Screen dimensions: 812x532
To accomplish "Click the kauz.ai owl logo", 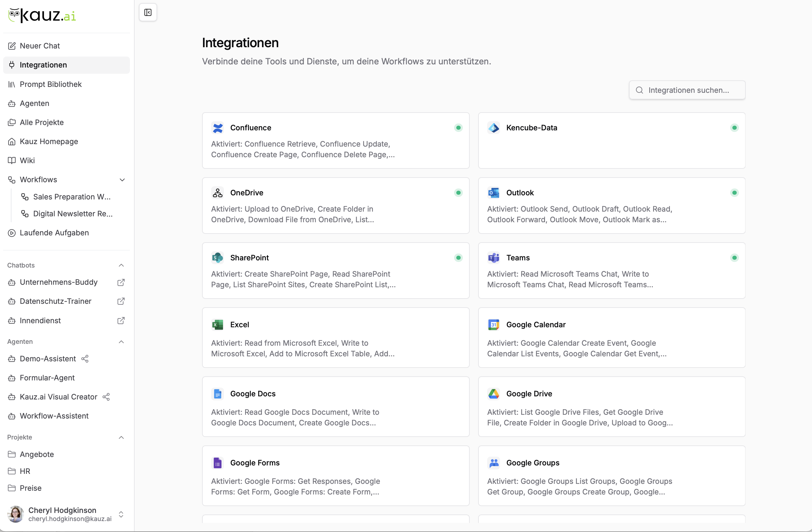I will pos(42,15).
